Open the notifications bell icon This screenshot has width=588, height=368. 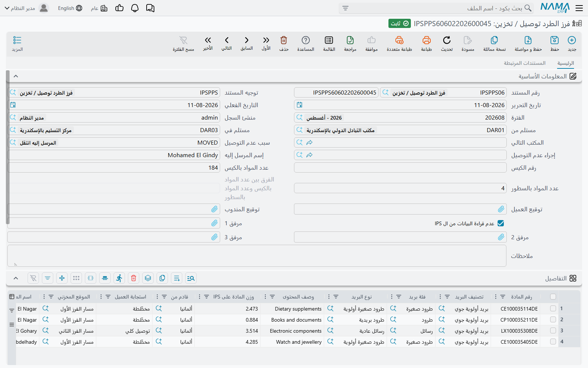(135, 8)
